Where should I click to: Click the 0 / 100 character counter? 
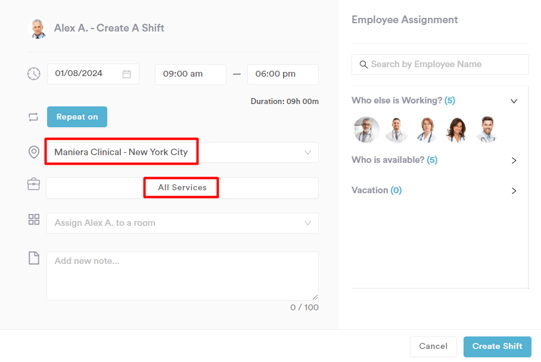tap(304, 307)
